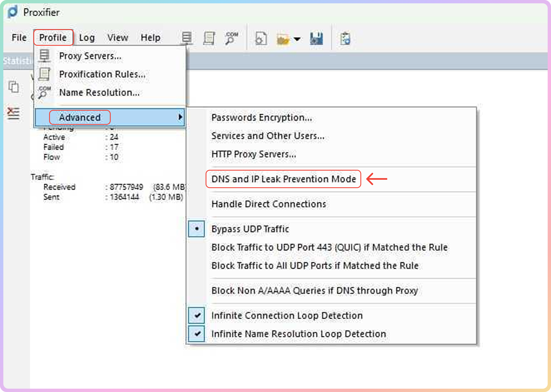
Task: Toggle Infinite Name Resolution Loop Detection
Action: pyautogui.click(x=298, y=334)
